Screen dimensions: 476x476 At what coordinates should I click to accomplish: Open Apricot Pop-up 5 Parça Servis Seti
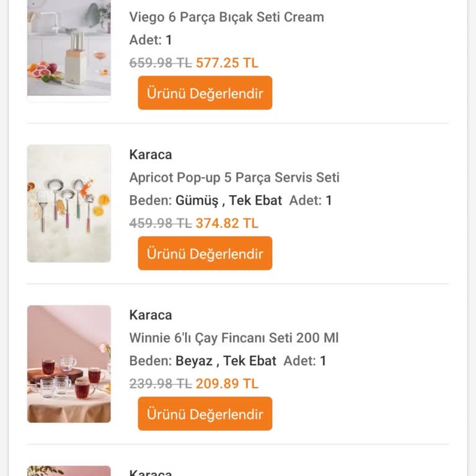point(234,177)
